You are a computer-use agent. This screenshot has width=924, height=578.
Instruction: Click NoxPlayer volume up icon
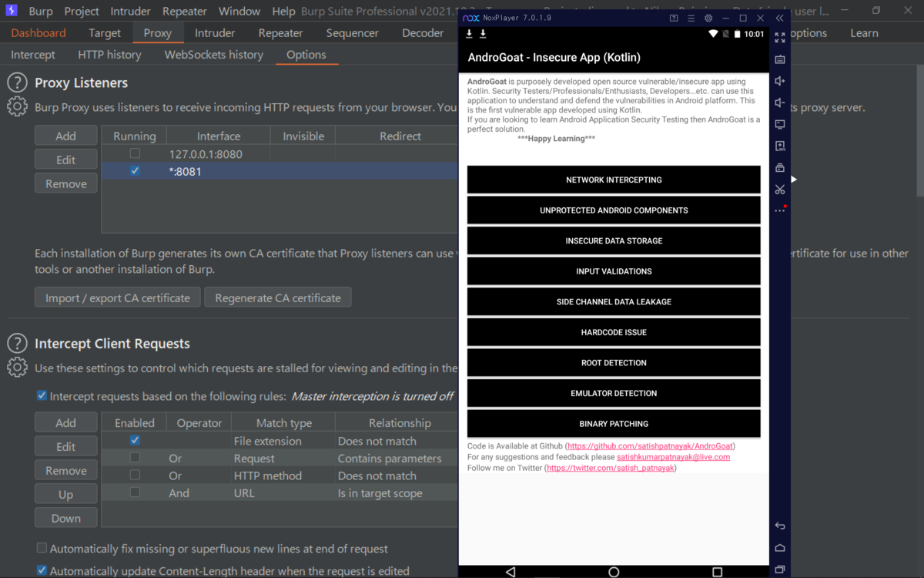[x=780, y=81]
